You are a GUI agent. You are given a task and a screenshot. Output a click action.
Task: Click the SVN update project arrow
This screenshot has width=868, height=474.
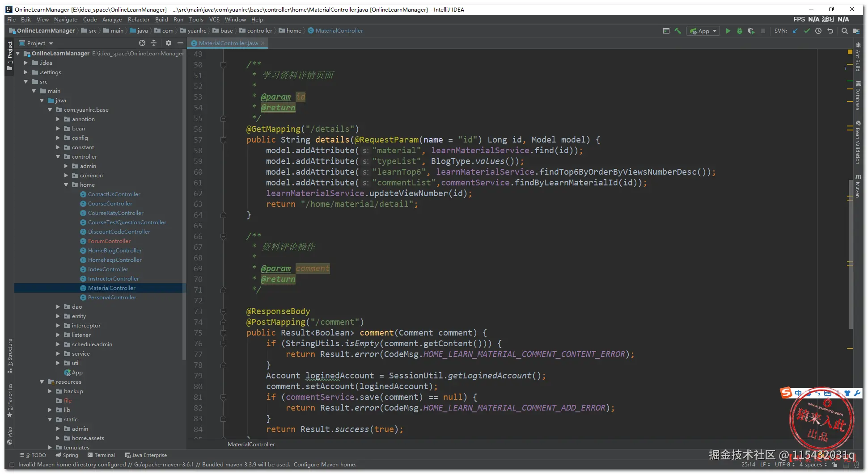click(795, 31)
